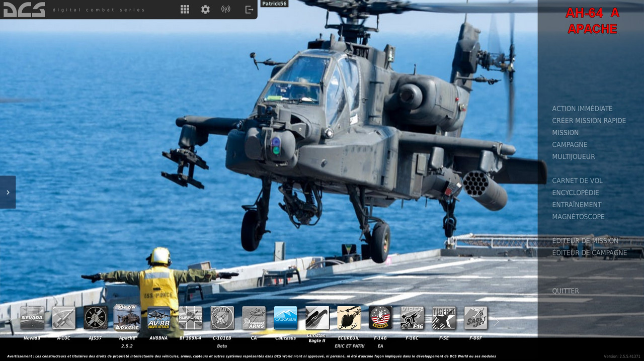Open ACTION IMMÉDIATE menu entry
The image size is (644, 361).
(x=582, y=109)
